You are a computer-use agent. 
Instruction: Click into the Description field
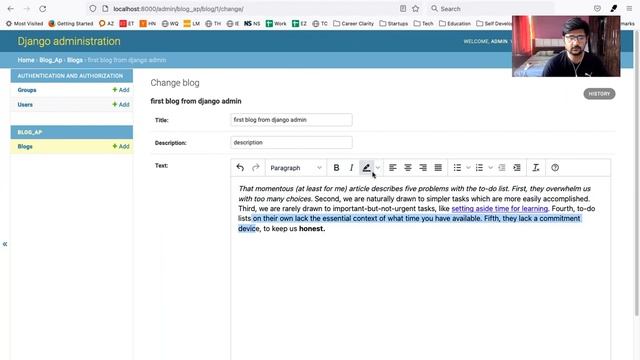(291, 142)
